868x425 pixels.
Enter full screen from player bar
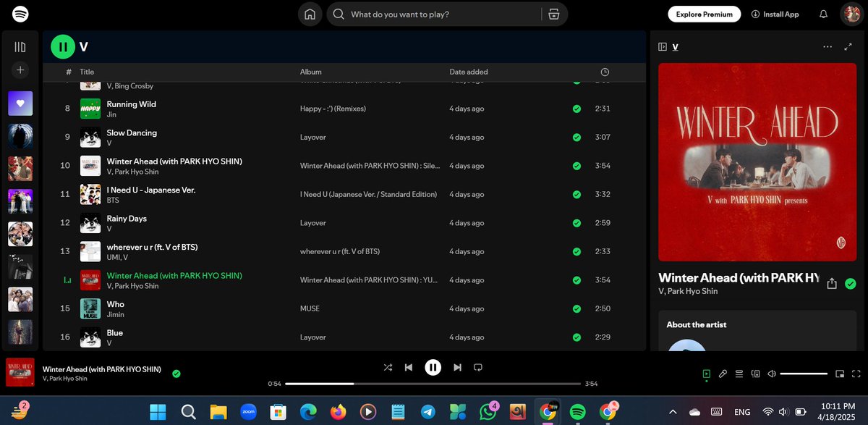tap(855, 374)
